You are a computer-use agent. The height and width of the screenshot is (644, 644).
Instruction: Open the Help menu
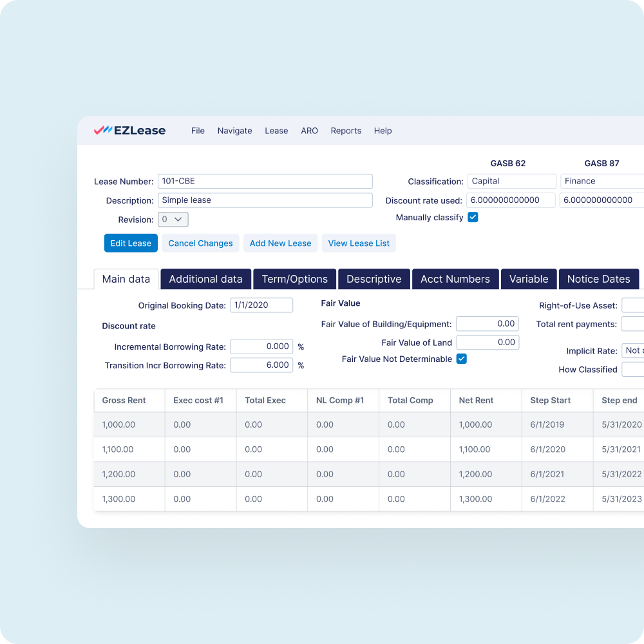click(x=383, y=131)
